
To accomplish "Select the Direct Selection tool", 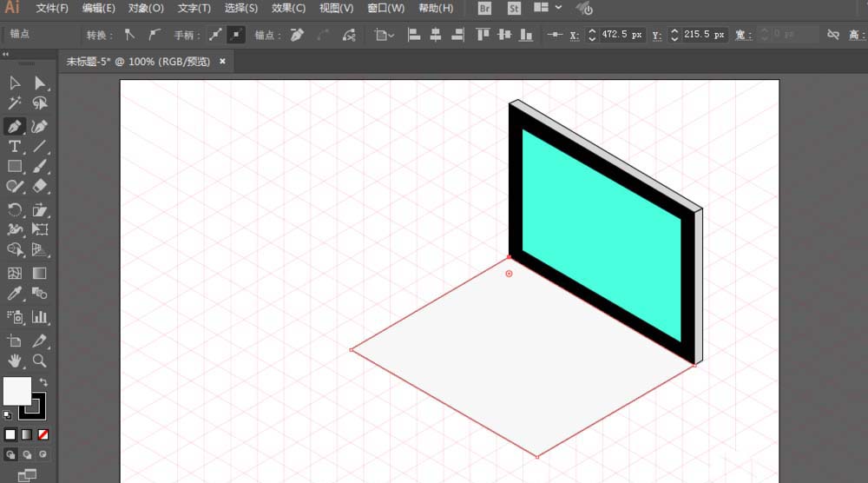I will click(x=39, y=83).
